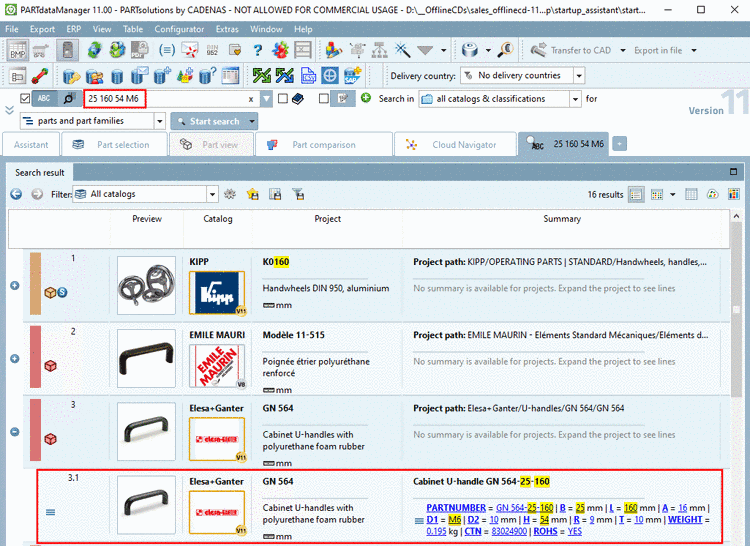This screenshot has height=546, width=750.
Task: Toggle the checkbox left of ABC button
Action: tap(25, 98)
